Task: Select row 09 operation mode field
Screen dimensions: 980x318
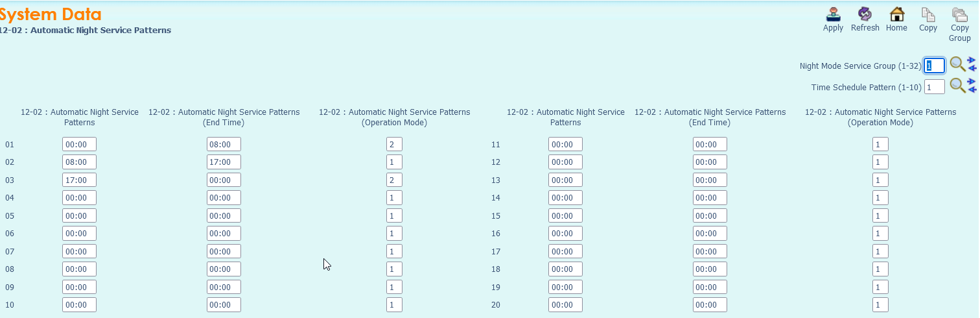Action: [x=394, y=287]
